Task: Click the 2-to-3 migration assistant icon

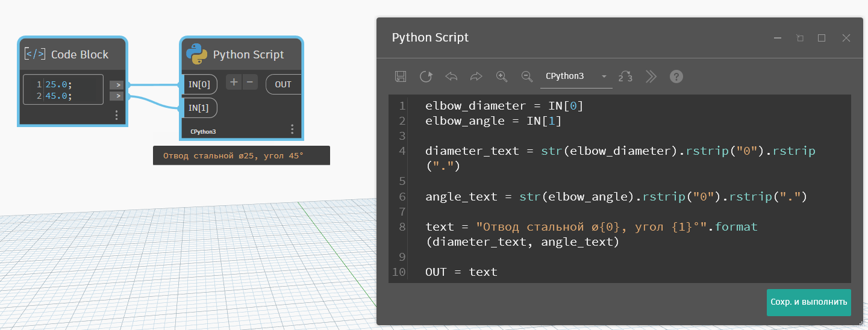Action: 625,76
